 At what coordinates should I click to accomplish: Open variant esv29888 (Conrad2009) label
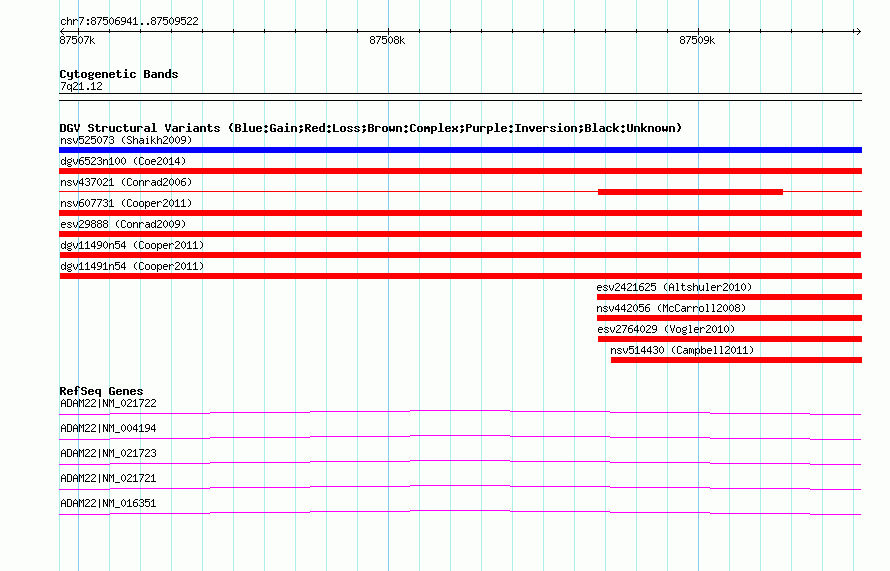[x=123, y=224]
